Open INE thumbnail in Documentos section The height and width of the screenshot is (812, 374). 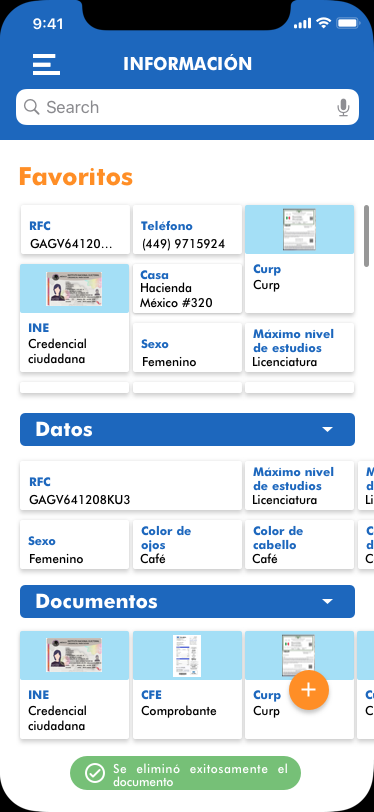(x=75, y=656)
